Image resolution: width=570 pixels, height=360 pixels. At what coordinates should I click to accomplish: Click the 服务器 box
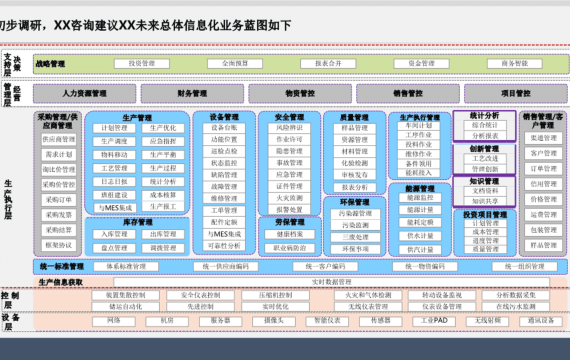click(x=220, y=321)
